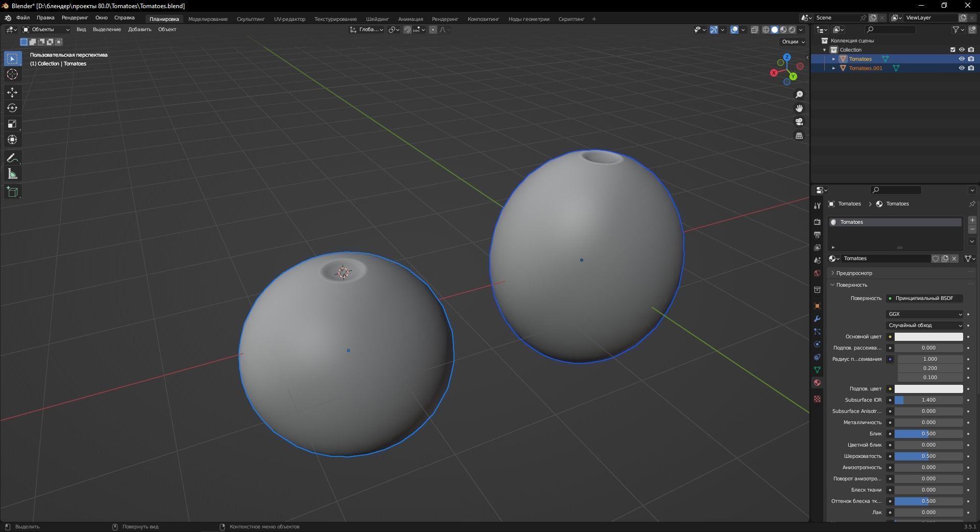This screenshot has height=532, width=980.
Task: Open the 'Файл' menu
Action: [23, 18]
